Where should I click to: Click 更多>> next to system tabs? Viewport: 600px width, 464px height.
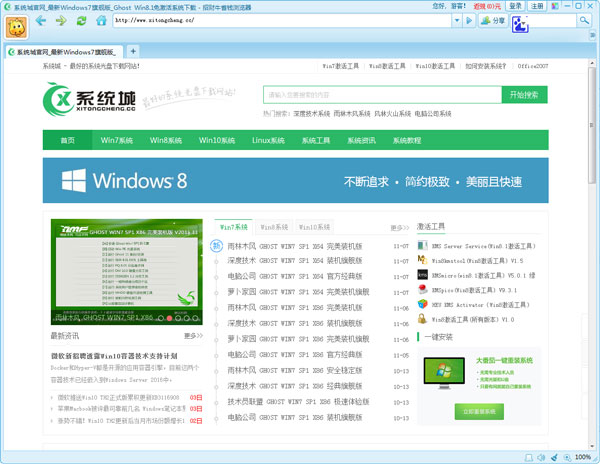[399, 228]
